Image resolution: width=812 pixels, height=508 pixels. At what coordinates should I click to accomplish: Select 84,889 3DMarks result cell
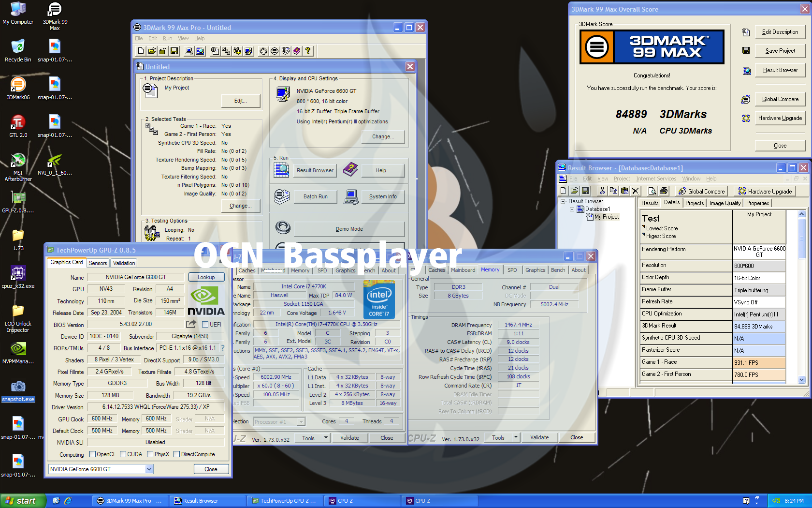pos(759,327)
